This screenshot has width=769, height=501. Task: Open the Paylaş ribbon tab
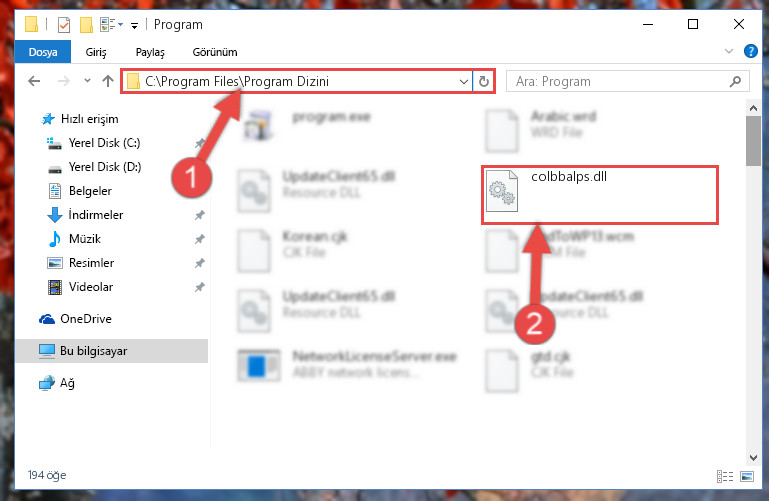coord(150,52)
